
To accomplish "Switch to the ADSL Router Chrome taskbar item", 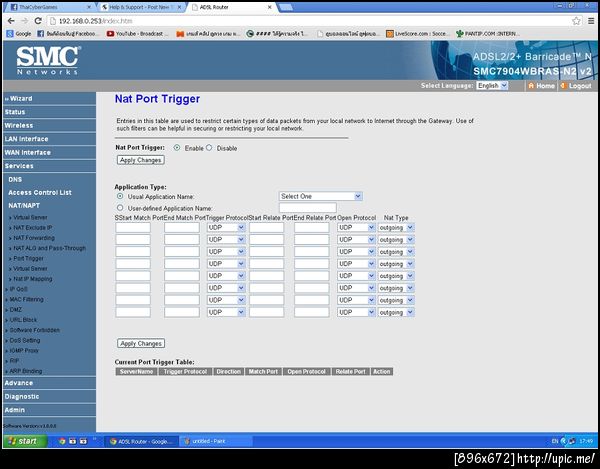I will pyautogui.click(x=142, y=441).
